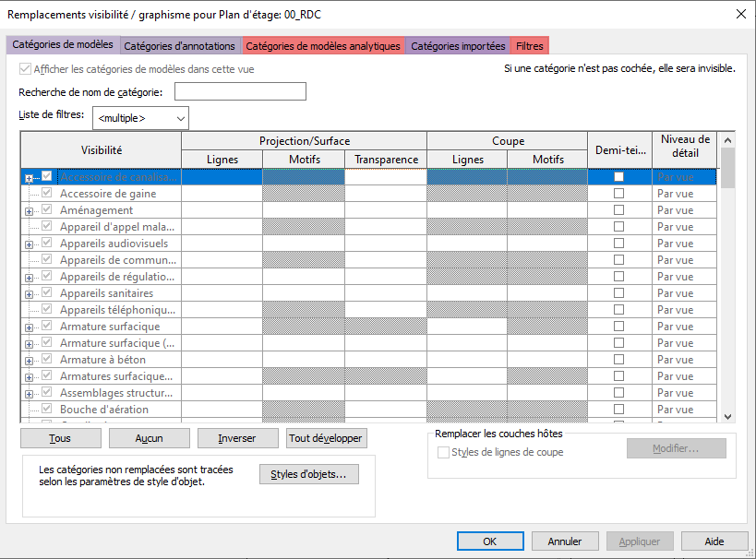
Task: Open Styles d'objets settings
Action: (308, 474)
